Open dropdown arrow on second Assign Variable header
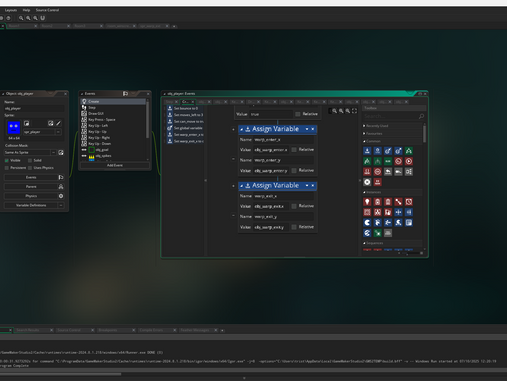This screenshot has height=381, width=507. click(307, 185)
